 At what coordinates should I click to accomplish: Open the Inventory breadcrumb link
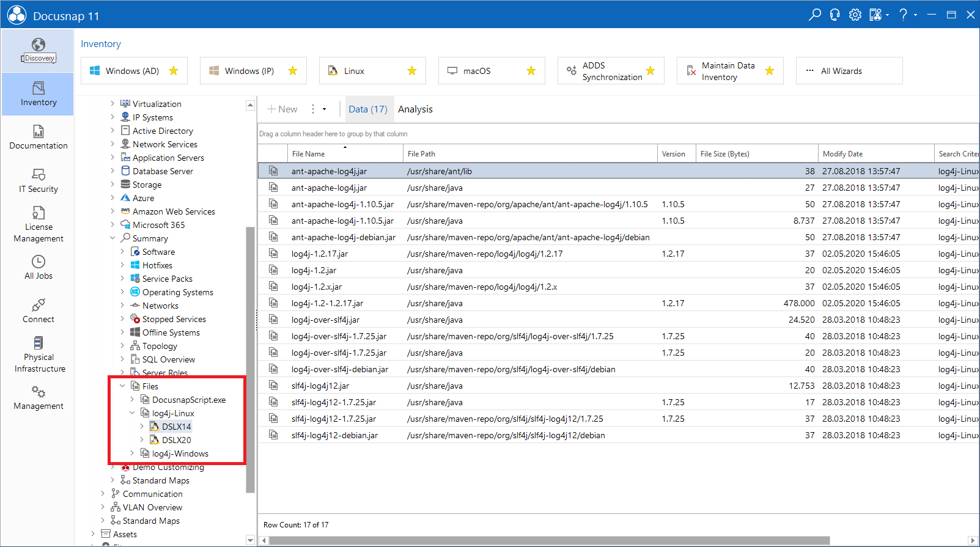101,44
